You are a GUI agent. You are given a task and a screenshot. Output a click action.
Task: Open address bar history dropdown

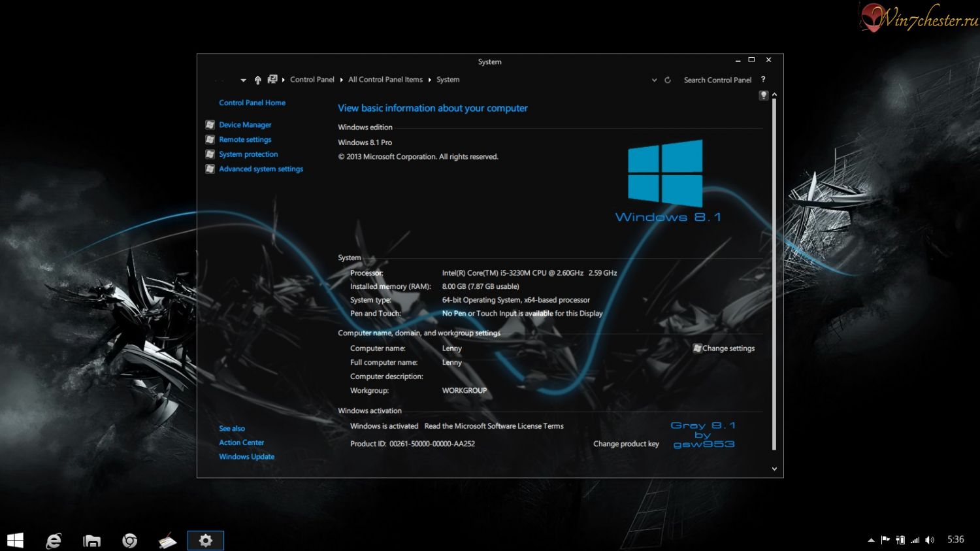coord(654,80)
